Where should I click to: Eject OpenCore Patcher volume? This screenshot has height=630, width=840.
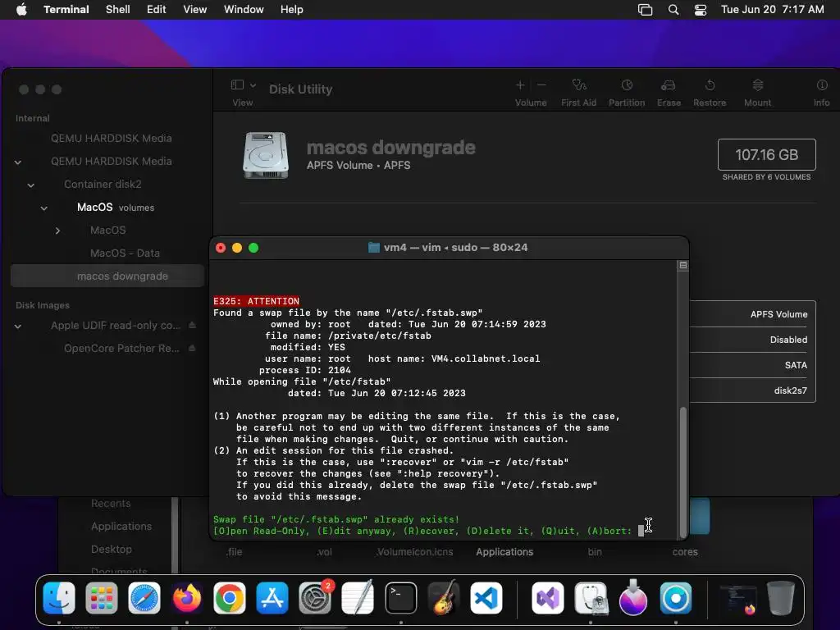pos(192,348)
